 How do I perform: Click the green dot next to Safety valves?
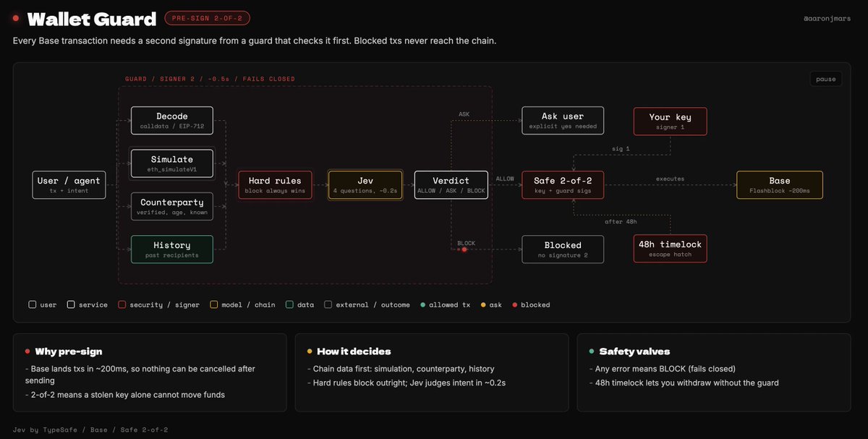(x=592, y=351)
